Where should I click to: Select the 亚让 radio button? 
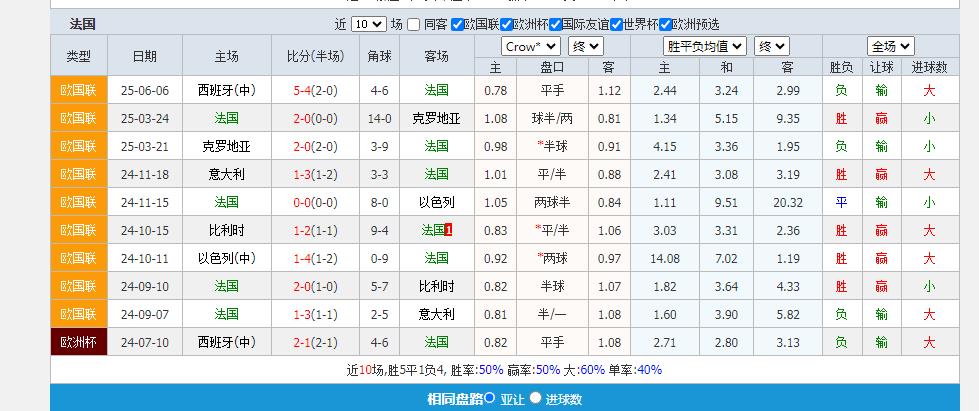pos(490,398)
